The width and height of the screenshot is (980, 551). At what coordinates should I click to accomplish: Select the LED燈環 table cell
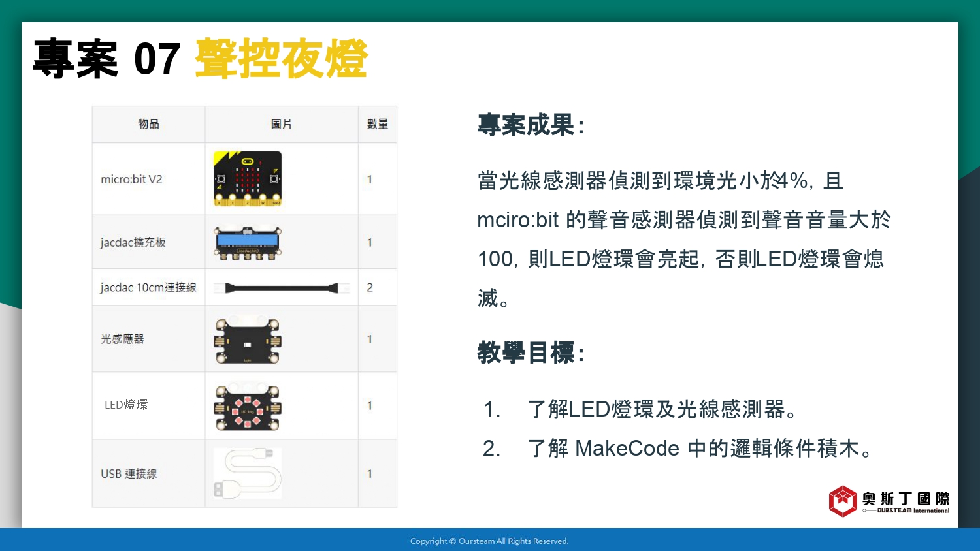[148, 405]
